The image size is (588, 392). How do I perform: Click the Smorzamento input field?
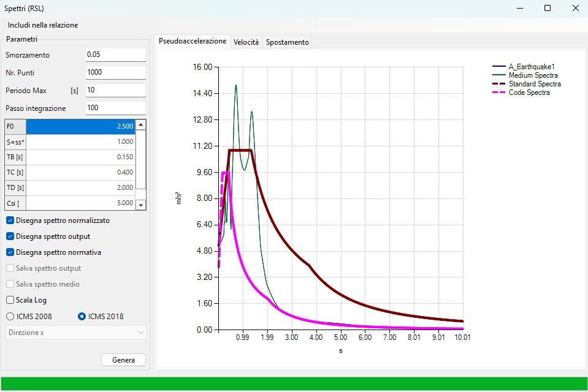click(115, 55)
